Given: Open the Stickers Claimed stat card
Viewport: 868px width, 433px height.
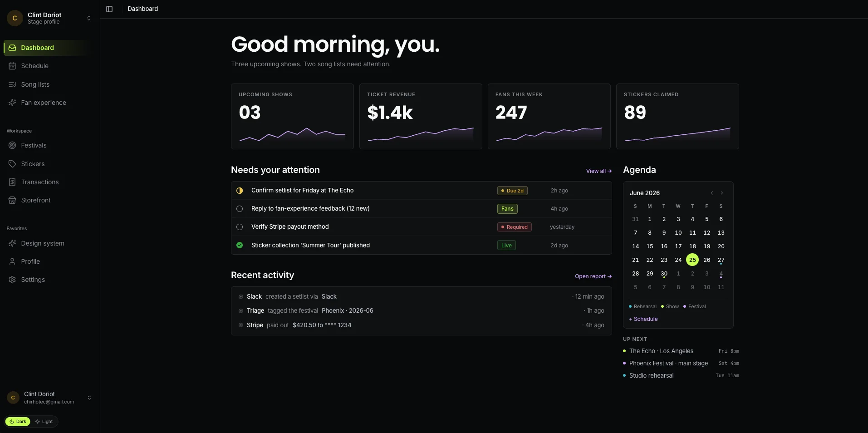Looking at the screenshot, I should coord(677,116).
